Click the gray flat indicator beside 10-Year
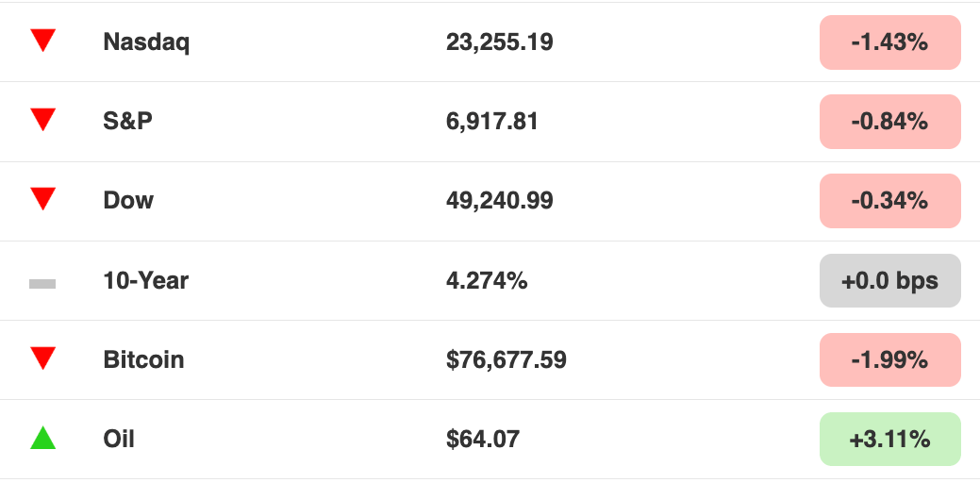Screen dimensions: 980x483 coord(42,284)
